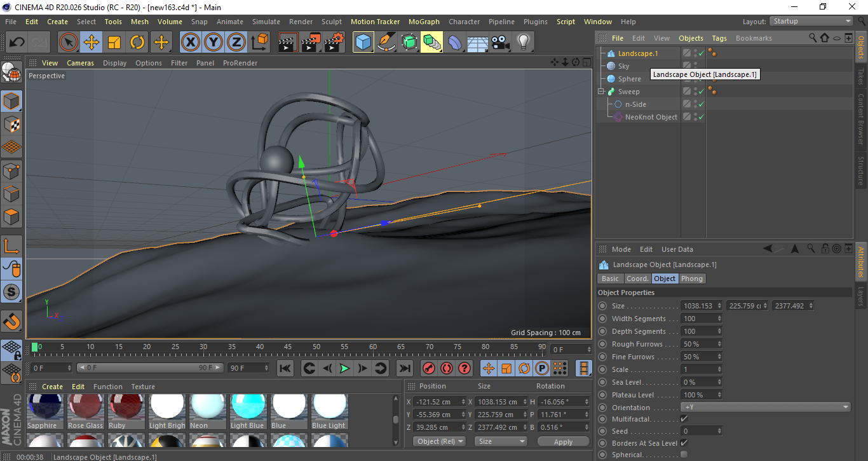Screen dimensions: 868x461
Task: Open the MoGraph menu
Action: coord(424,22)
